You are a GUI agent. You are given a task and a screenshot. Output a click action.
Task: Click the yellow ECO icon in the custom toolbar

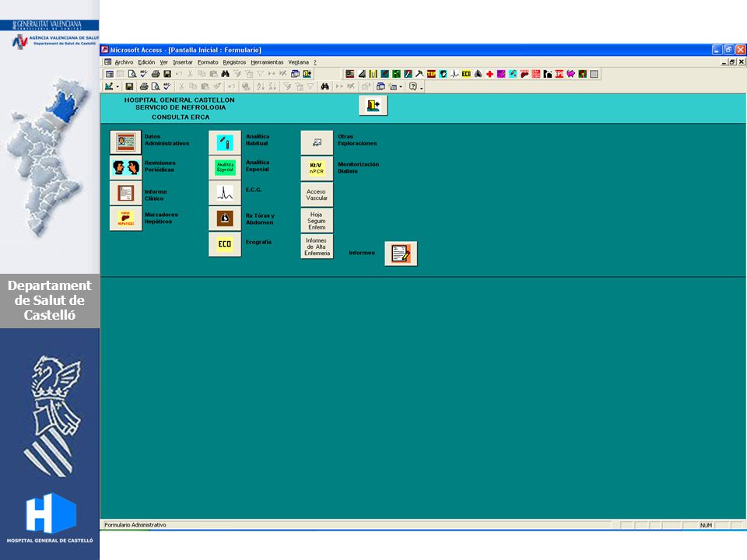466,74
